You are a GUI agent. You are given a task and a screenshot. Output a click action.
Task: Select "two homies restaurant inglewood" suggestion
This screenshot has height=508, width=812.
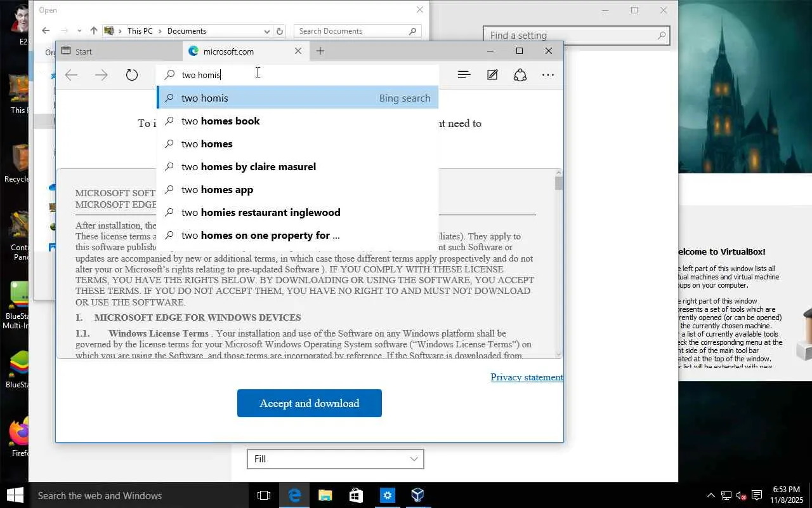[297, 212]
